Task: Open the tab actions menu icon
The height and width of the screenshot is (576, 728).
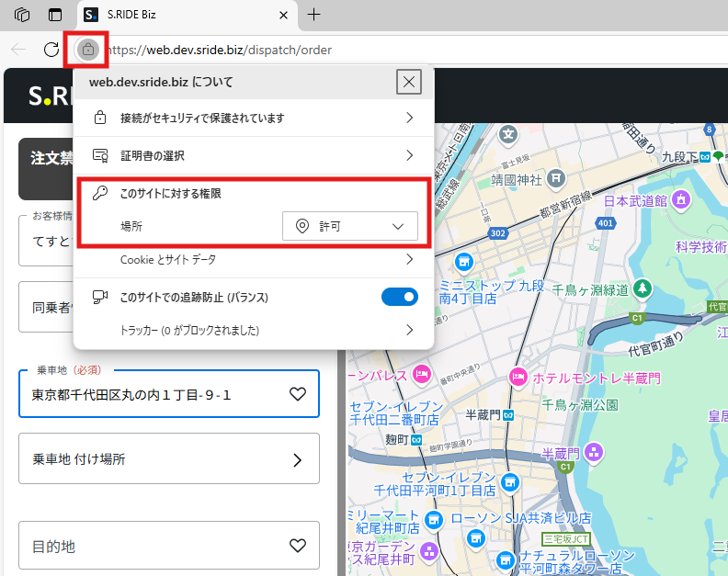Action: [x=55, y=15]
